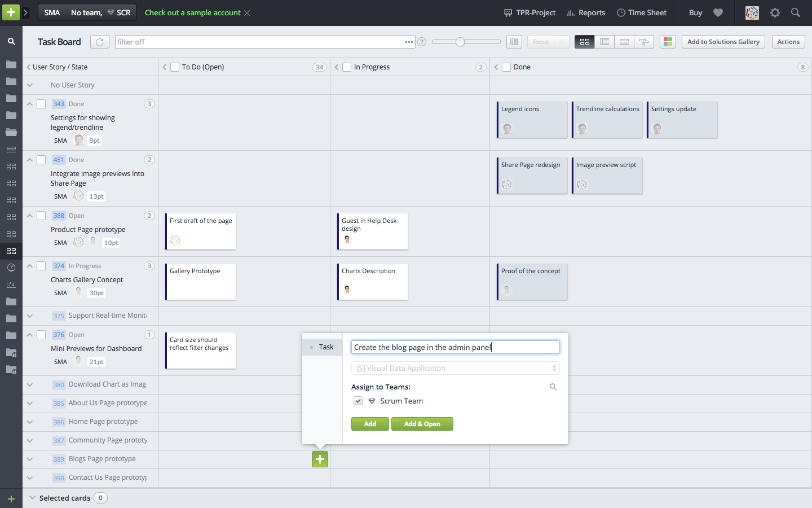Click the help question mark icon
The width and height of the screenshot is (812, 508).
point(421,41)
